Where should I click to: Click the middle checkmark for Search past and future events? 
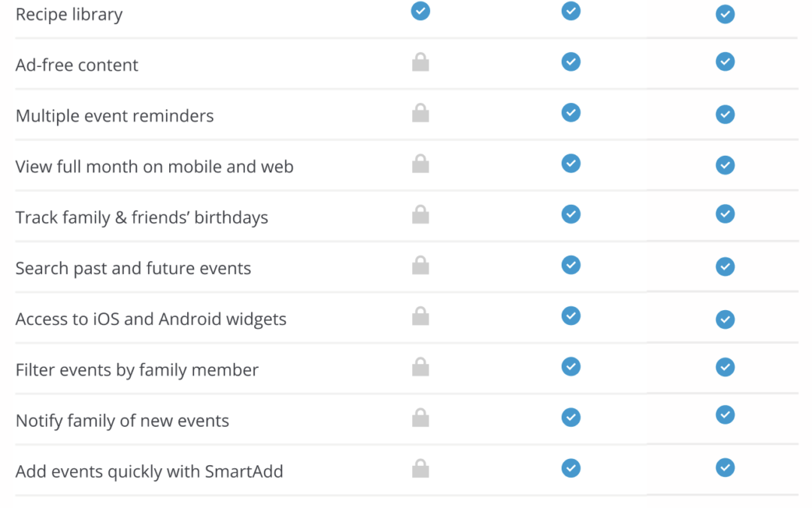(x=571, y=264)
